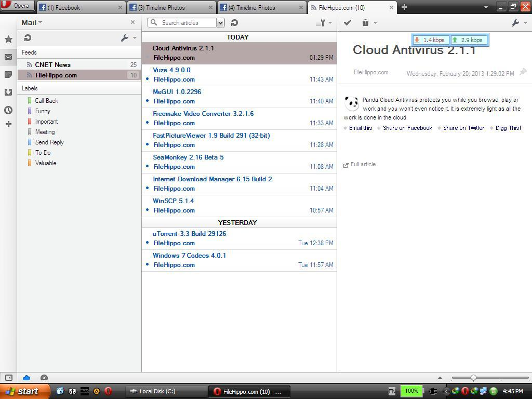Open the Mail panel wrench settings
Image resolution: width=532 pixels, height=399 pixels.
coord(125,38)
